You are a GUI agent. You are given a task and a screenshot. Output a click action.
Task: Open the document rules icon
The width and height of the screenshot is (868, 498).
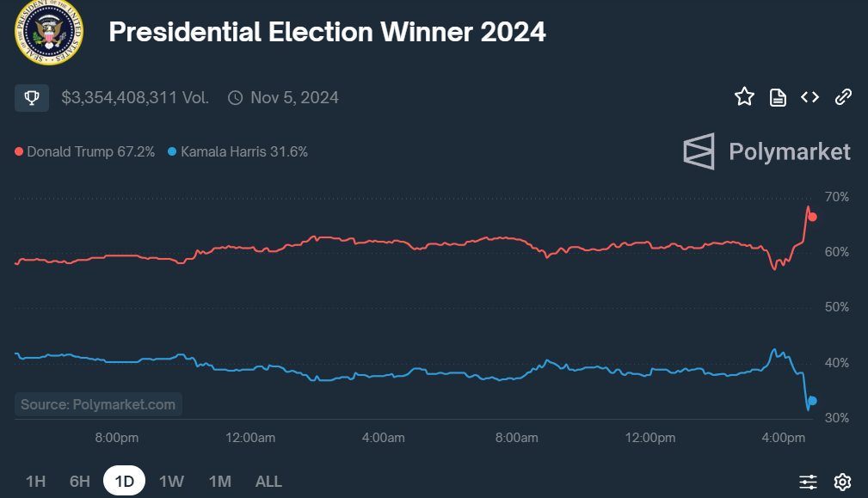(x=778, y=97)
